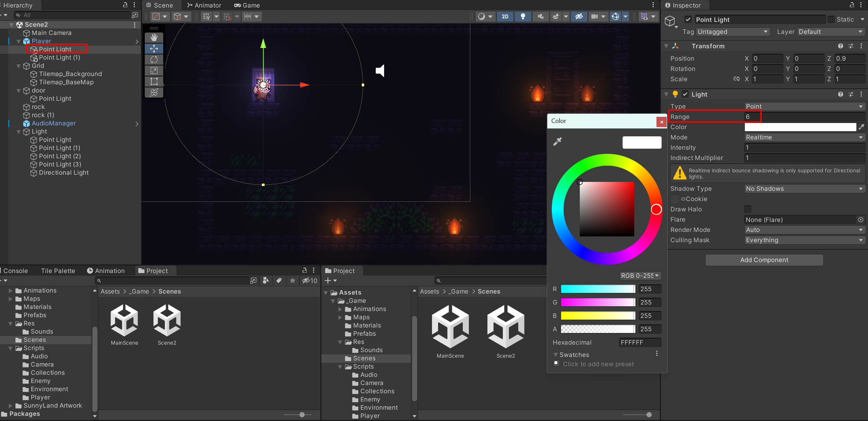Select the Scale tool
This screenshot has width=868, height=421.
(154, 71)
